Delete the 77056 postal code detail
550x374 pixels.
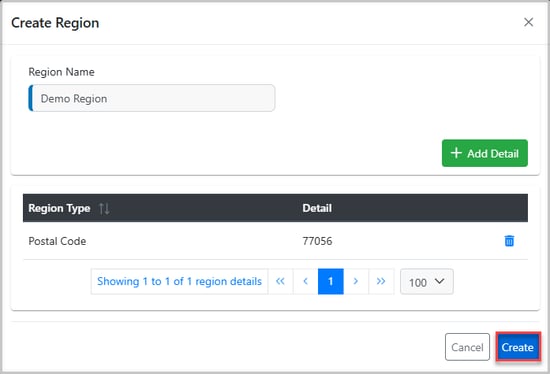click(x=509, y=241)
